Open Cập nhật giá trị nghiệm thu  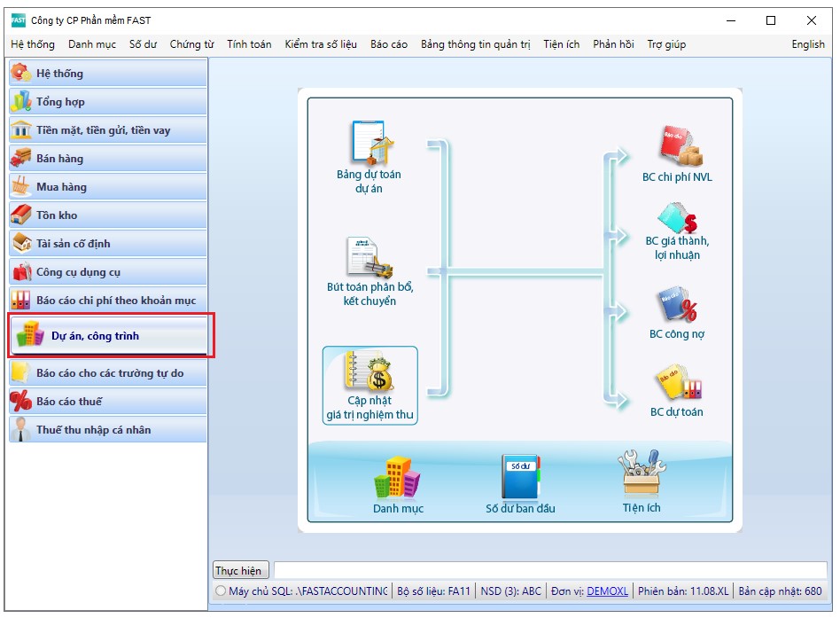[369, 372]
